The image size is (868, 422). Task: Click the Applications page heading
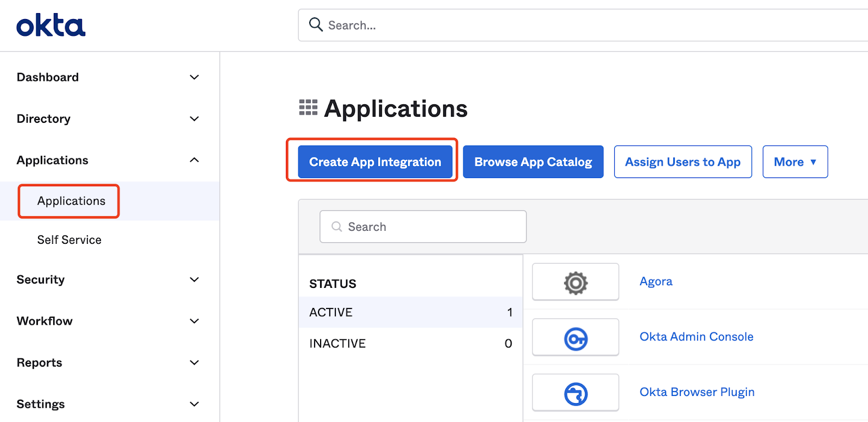click(x=396, y=109)
